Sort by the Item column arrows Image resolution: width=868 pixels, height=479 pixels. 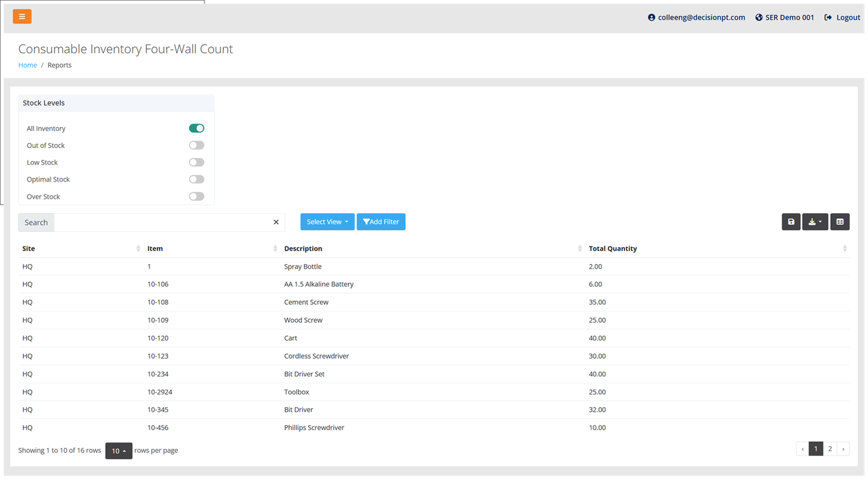(275, 248)
